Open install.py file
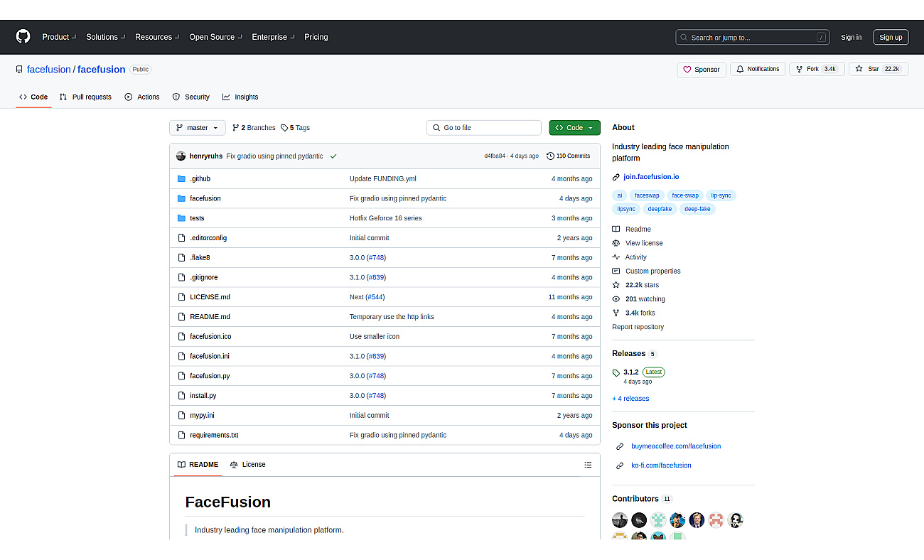Image resolution: width=924 pixels, height=560 pixels. pos(203,396)
